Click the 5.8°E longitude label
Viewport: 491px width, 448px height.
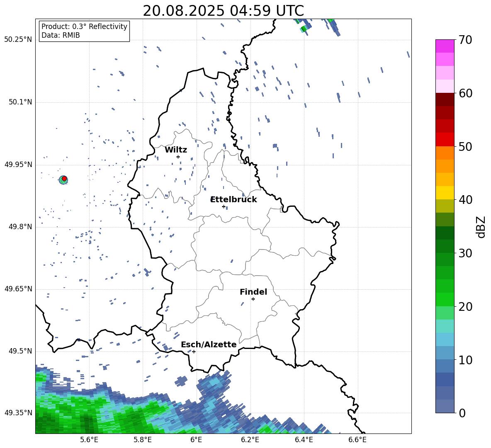click(x=143, y=440)
